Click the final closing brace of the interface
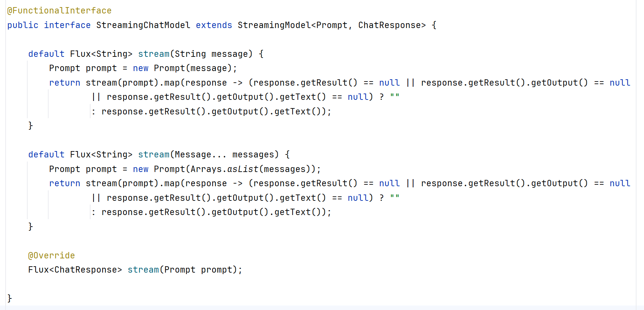 10,298
